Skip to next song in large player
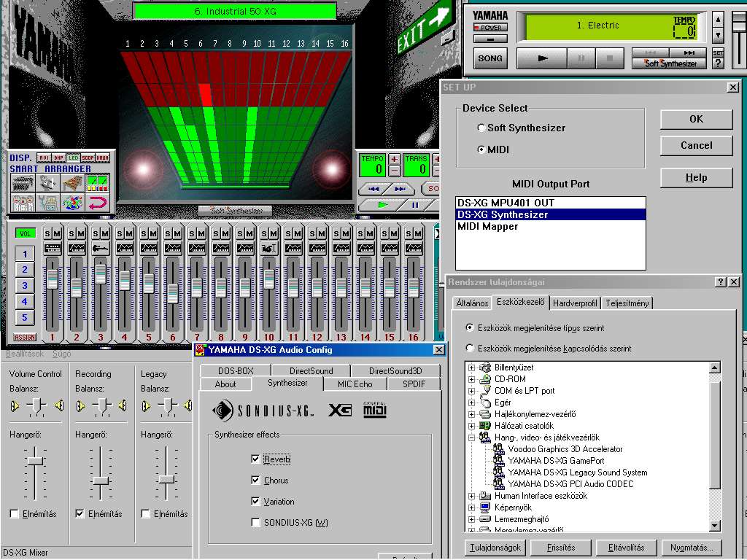The height and width of the screenshot is (560, 747). pos(400,189)
